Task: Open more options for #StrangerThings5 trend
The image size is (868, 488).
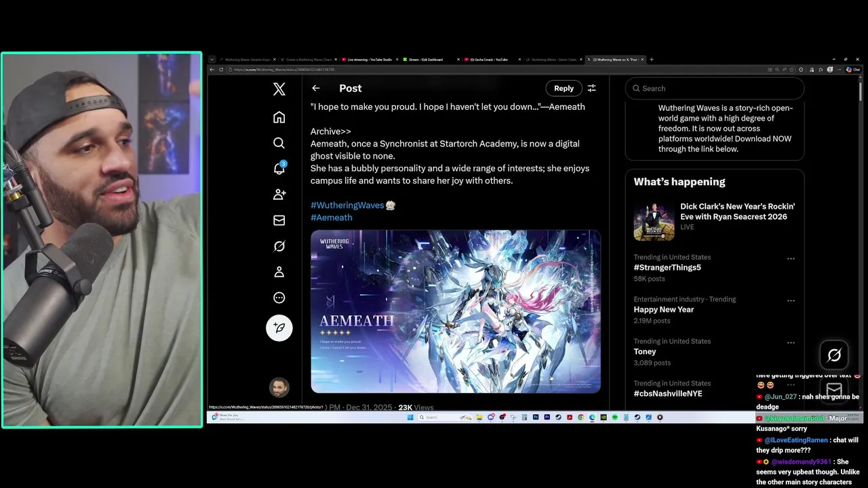Action: (791, 259)
